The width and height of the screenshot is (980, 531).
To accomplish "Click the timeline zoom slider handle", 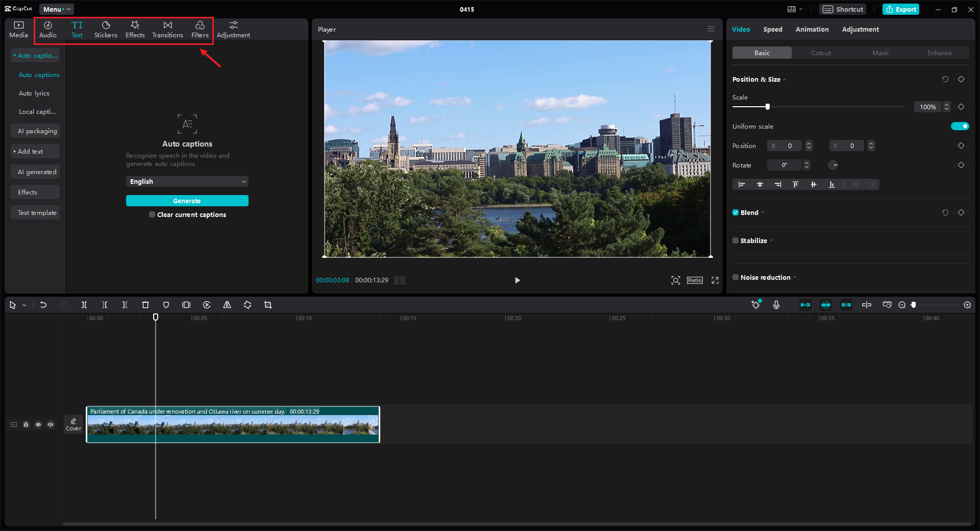I will (914, 305).
